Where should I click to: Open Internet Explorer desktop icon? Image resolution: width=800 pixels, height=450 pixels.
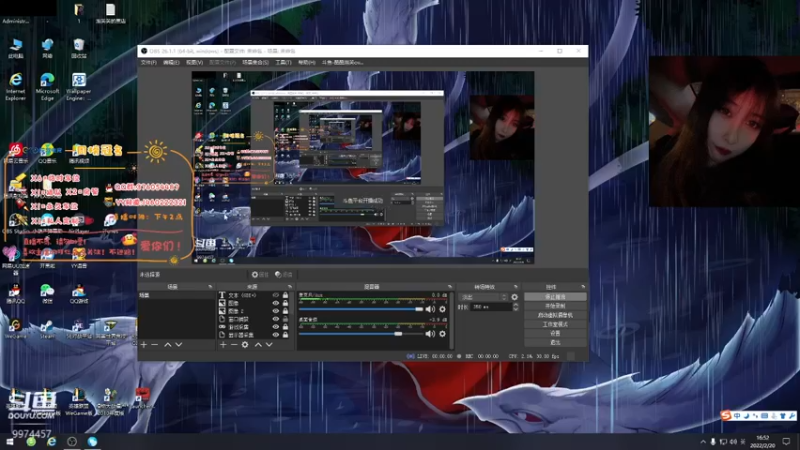click(x=15, y=86)
